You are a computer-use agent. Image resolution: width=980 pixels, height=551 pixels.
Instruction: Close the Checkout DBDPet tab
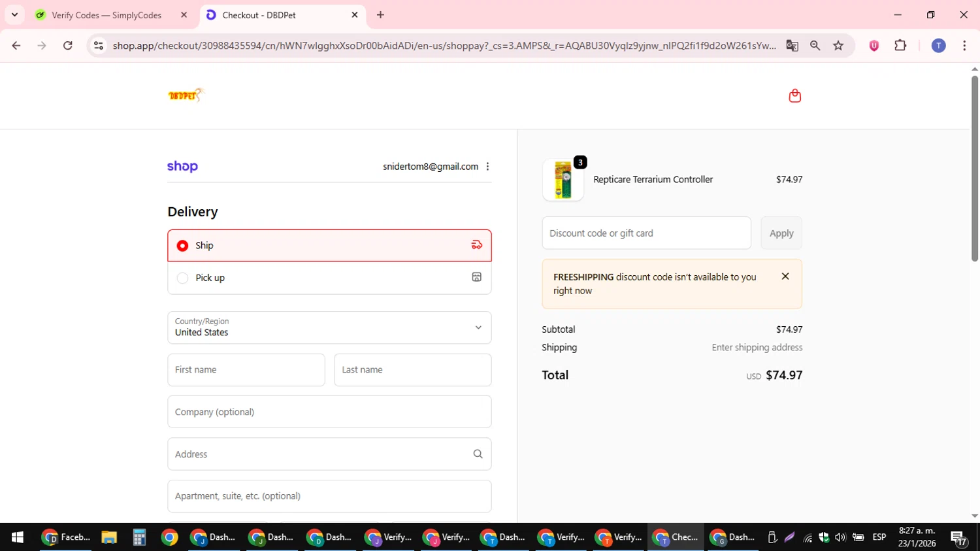(x=355, y=15)
